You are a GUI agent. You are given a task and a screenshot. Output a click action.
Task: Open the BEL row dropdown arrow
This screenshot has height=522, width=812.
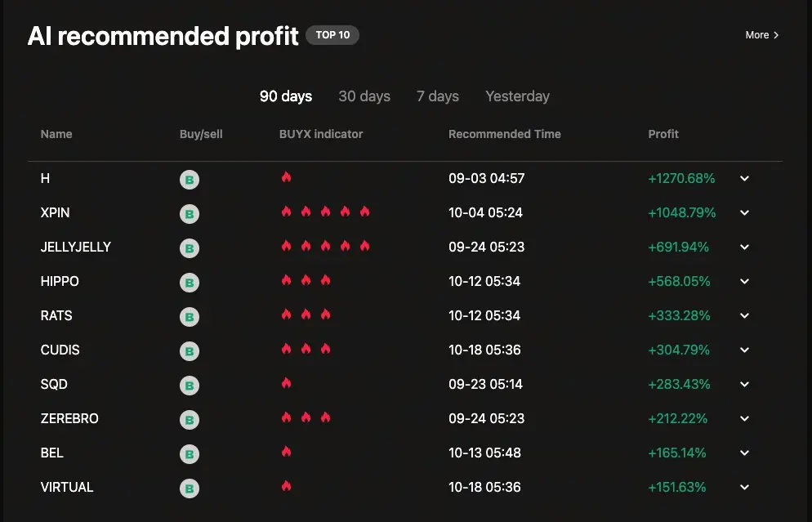click(x=745, y=453)
